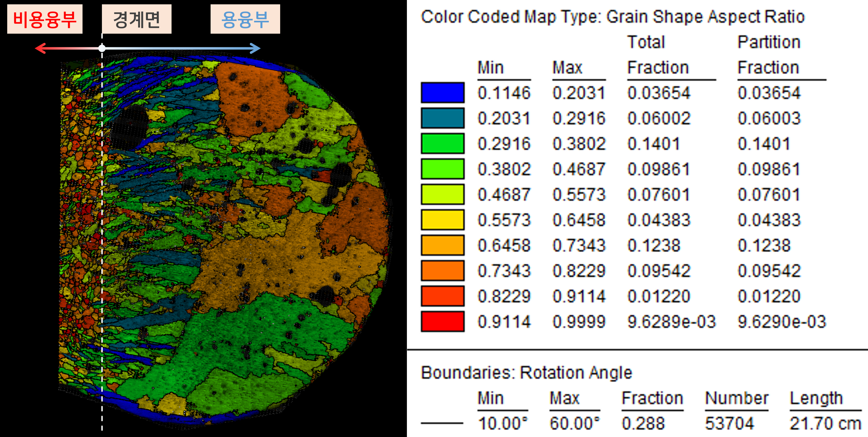Click the Boundaries Rotation Angle heading

[526, 373]
